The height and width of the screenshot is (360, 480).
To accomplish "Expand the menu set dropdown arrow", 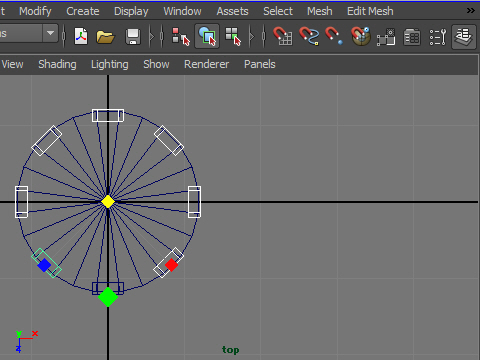I will [50, 33].
